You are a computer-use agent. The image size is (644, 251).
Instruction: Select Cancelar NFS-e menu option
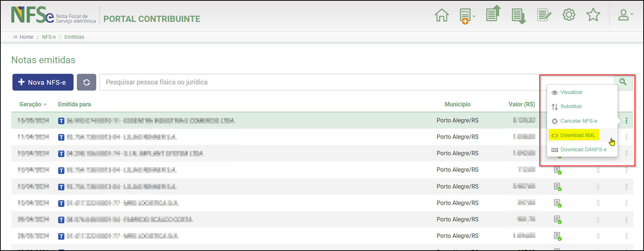click(x=579, y=121)
